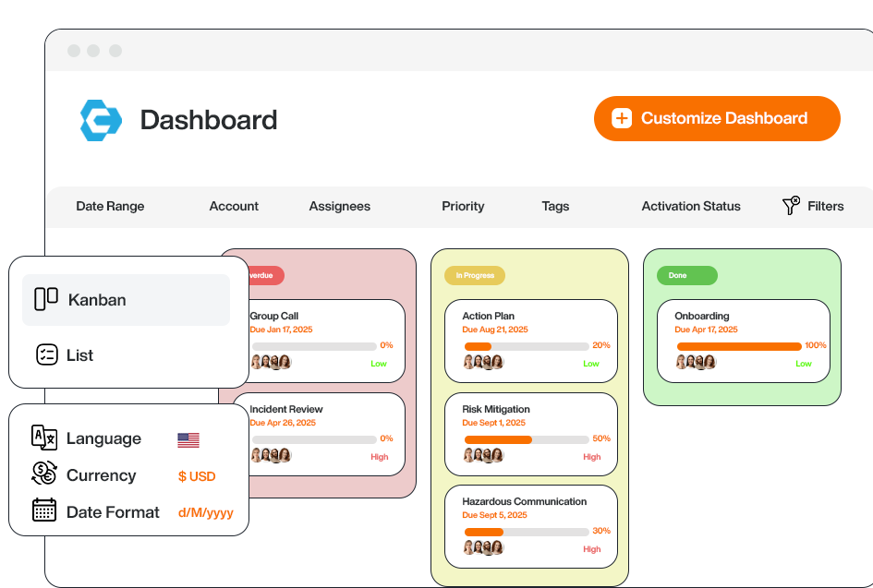The width and height of the screenshot is (873, 588).
Task: Click the plus icon in Customize Dashboard
Action: pyautogui.click(x=622, y=118)
